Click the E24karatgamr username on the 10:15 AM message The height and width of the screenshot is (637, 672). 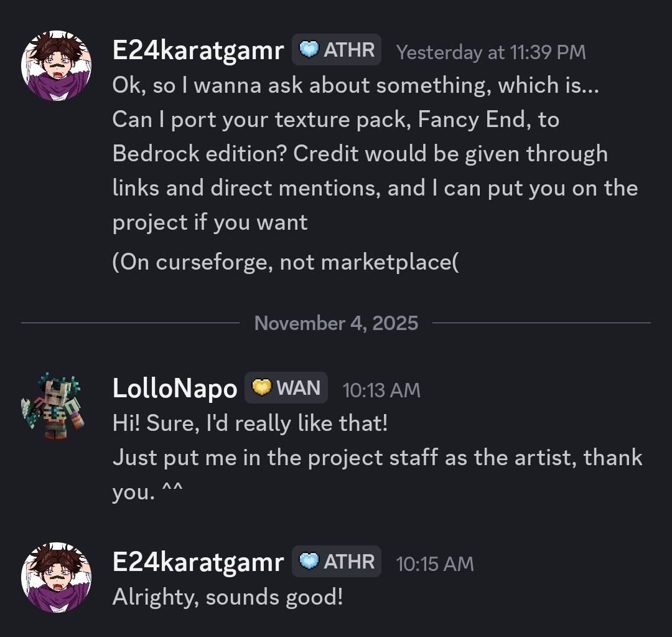[x=198, y=562]
